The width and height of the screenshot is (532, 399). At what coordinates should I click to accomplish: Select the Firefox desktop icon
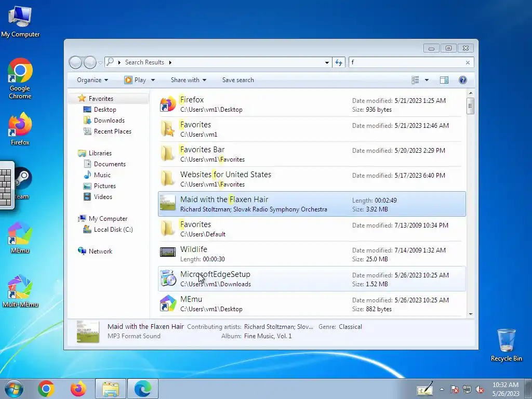coord(20,129)
